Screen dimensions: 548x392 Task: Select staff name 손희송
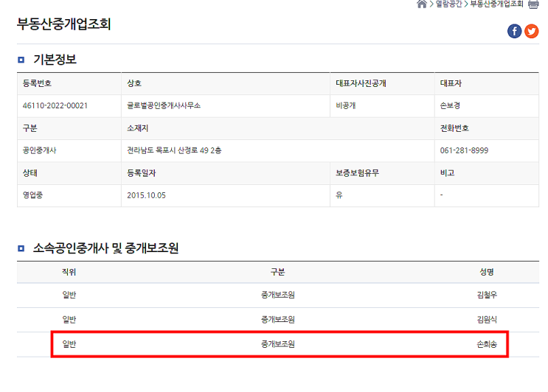(487, 344)
